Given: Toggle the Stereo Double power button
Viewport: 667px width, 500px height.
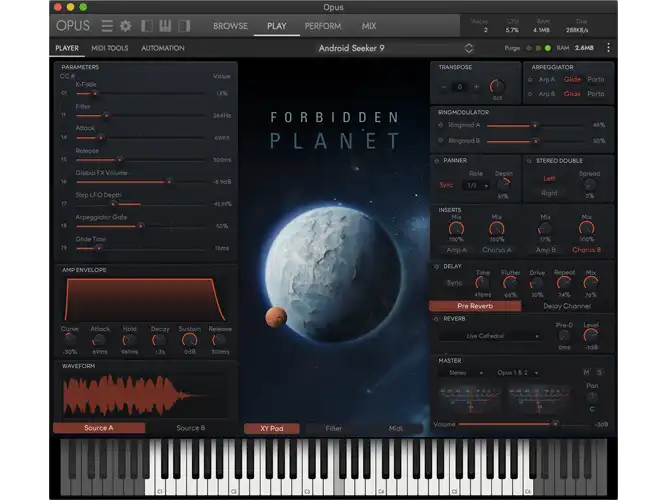Looking at the screenshot, I should tap(529, 161).
